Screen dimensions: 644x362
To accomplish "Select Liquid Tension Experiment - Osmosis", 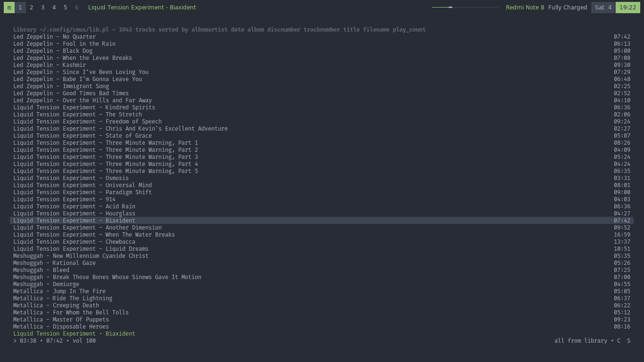I will [322, 178].
